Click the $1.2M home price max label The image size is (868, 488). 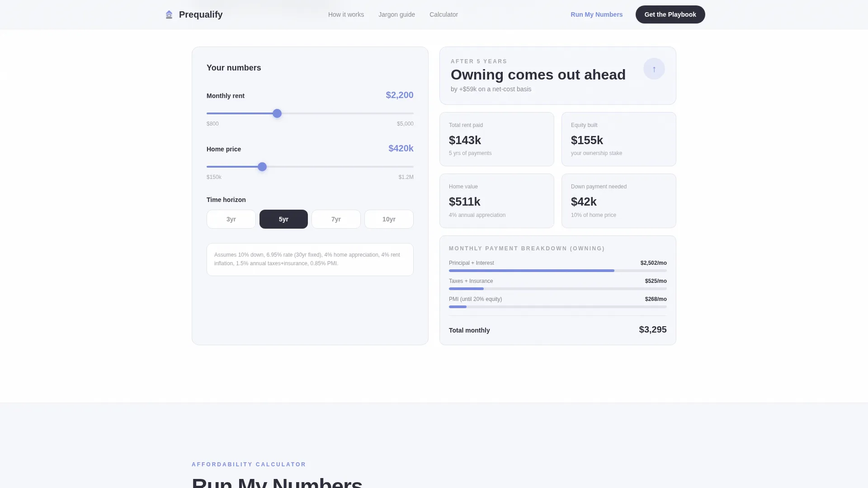pos(406,177)
